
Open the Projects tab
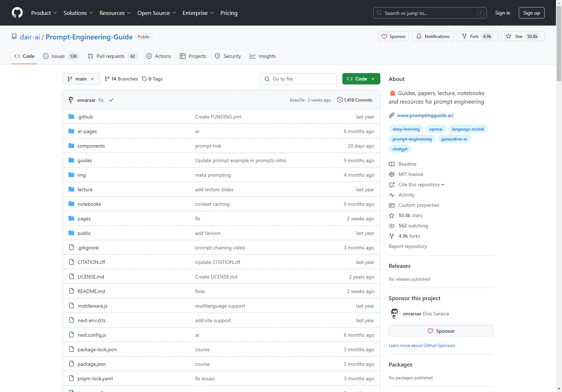pos(193,56)
